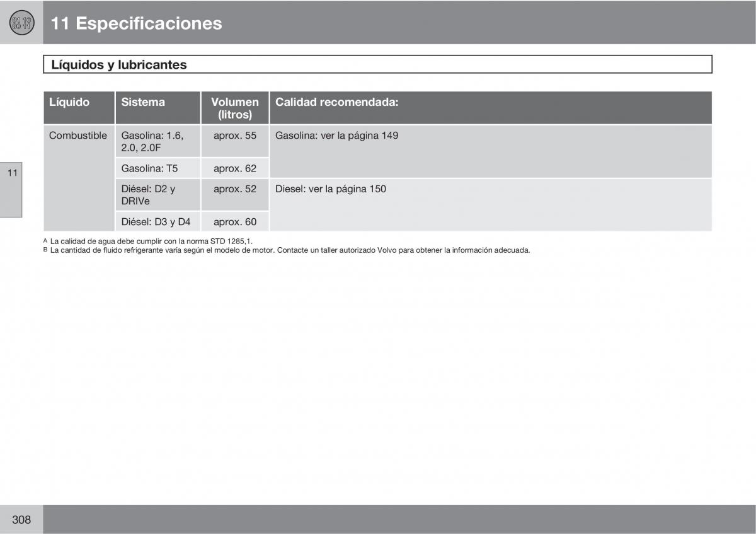This screenshot has width=756, height=534.
Task: Click the 'Diésel: D3 y D4' cell
Action: [x=156, y=222]
